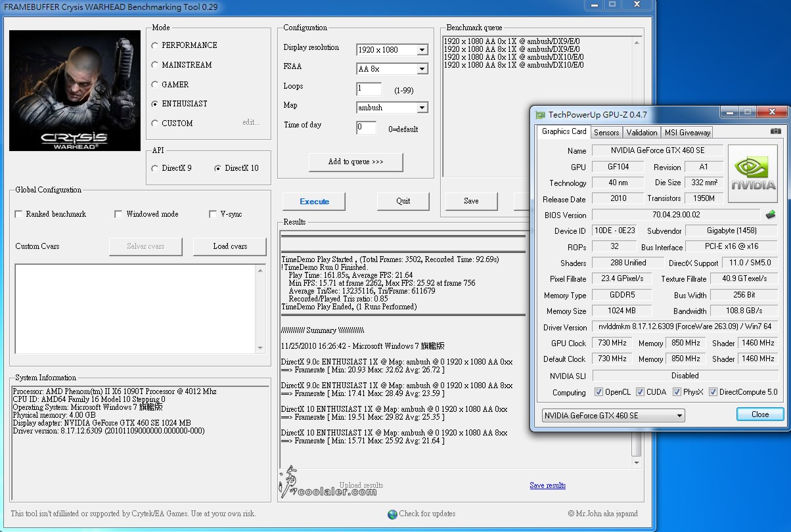Toggle DirectCompute 5.0 checkbox
791x532 pixels.
pyautogui.click(x=713, y=392)
